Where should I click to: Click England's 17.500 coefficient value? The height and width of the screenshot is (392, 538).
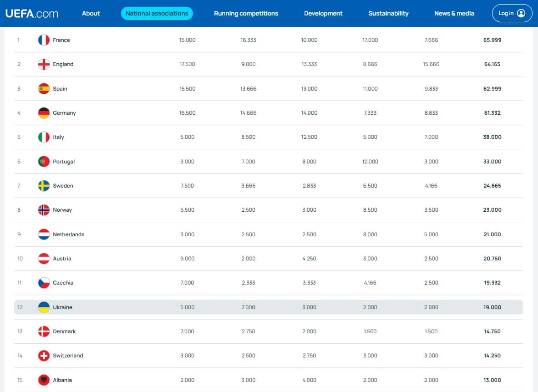coord(188,64)
